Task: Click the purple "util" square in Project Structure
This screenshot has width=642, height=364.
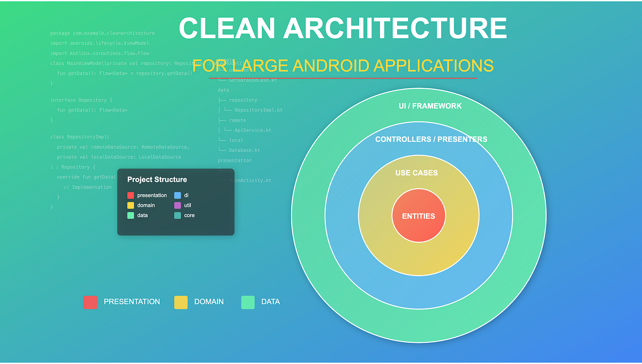Action: tap(177, 205)
